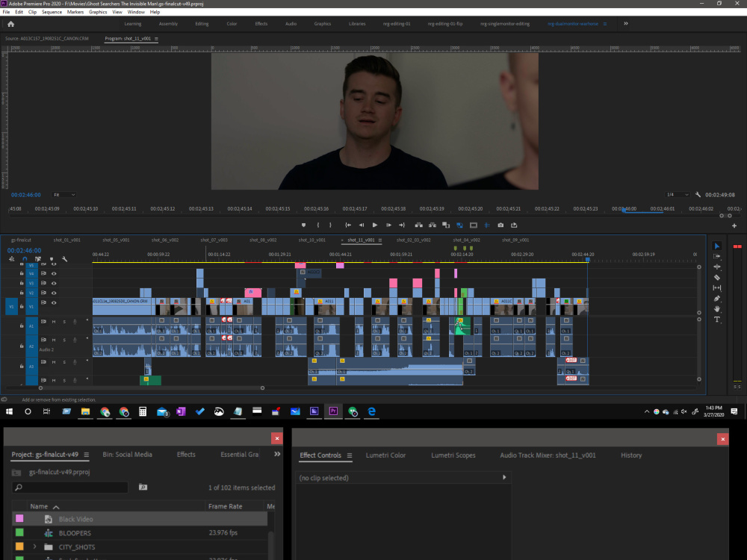Toggle Snap in timeline

(25, 259)
